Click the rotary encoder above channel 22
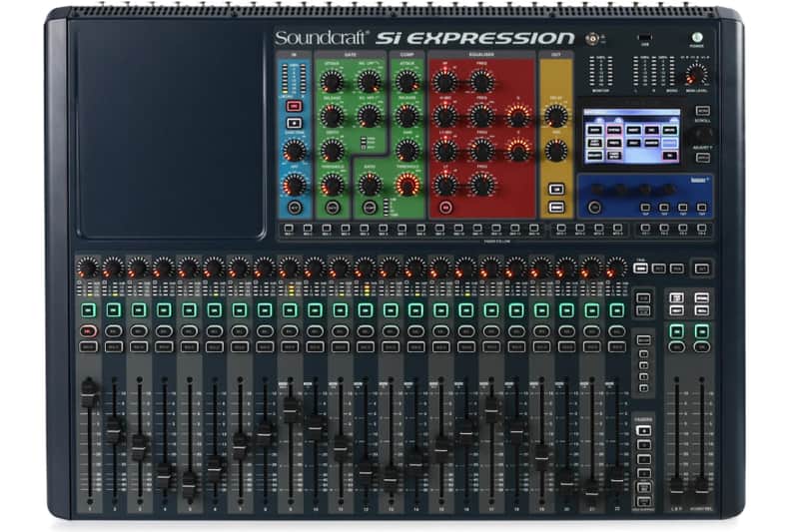Image resolution: width=799 pixels, height=532 pixels. click(x=616, y=267)
